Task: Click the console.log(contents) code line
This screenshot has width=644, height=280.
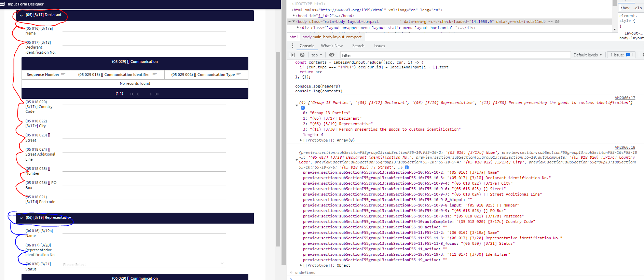Action: [x=318, y=91]
